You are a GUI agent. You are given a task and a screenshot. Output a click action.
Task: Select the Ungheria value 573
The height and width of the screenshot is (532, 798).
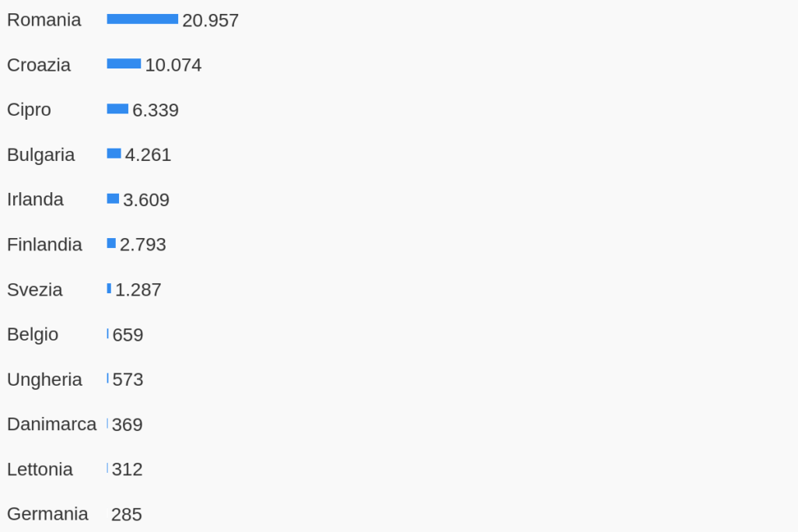point(128,380)
